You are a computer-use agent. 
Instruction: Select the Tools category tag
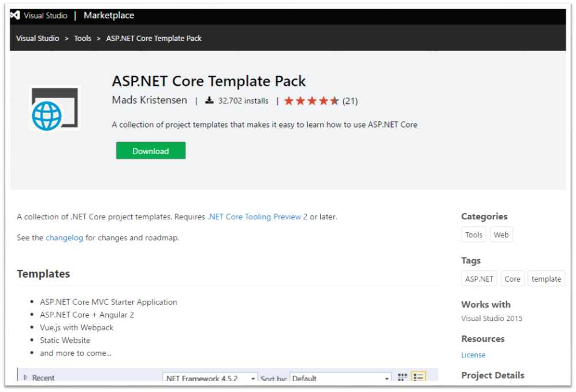[x=474, y=235]
